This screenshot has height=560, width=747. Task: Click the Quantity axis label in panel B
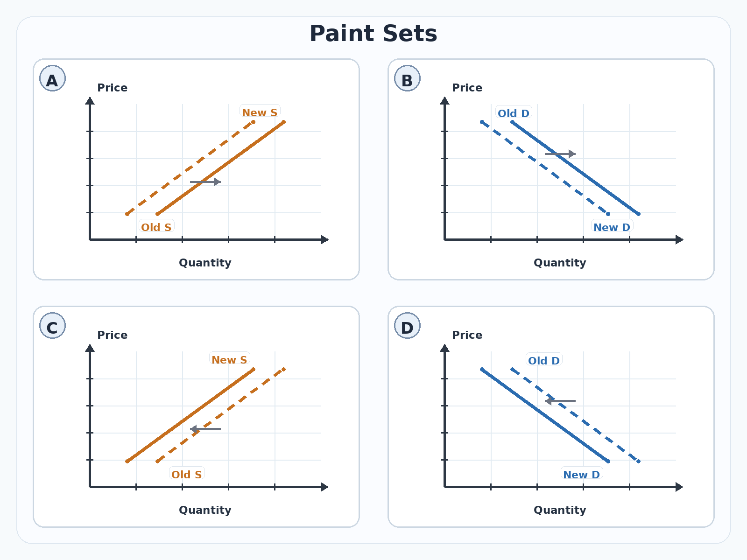click(x=560, y=263)
